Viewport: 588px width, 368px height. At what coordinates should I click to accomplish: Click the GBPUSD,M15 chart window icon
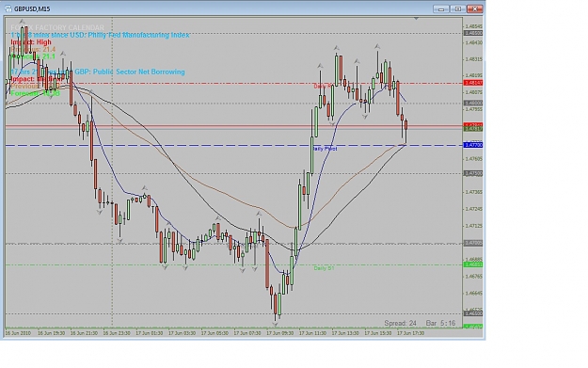pos(8,8)
